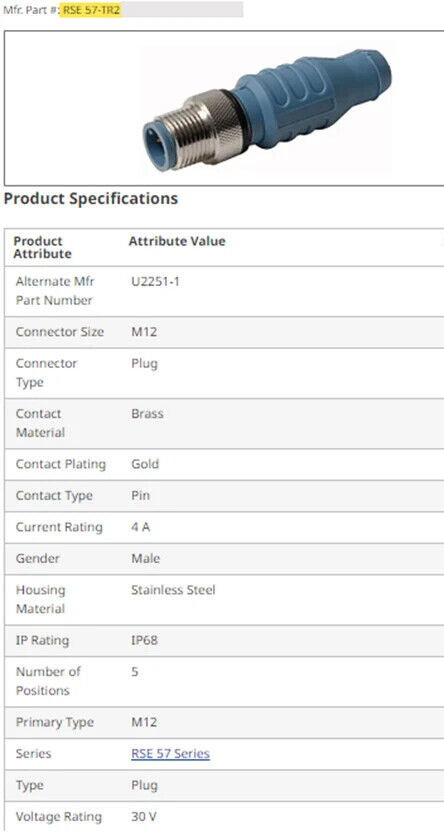Click the Gender row label

(38, 559)
